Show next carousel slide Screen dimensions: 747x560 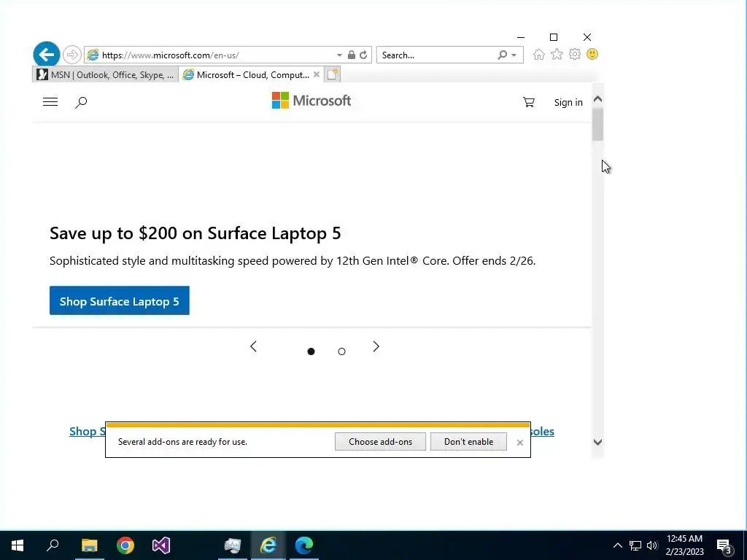pyautogui.click(x=376, y=346)
